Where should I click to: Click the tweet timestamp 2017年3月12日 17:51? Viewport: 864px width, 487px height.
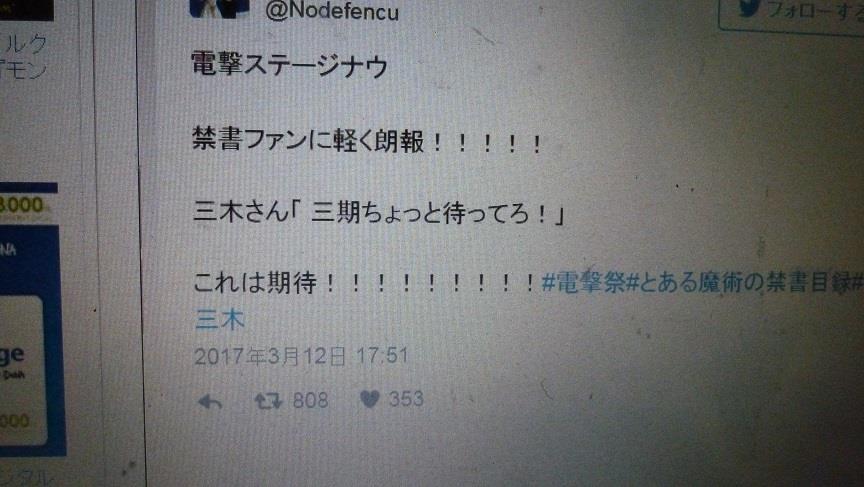[x=301, y=356]
